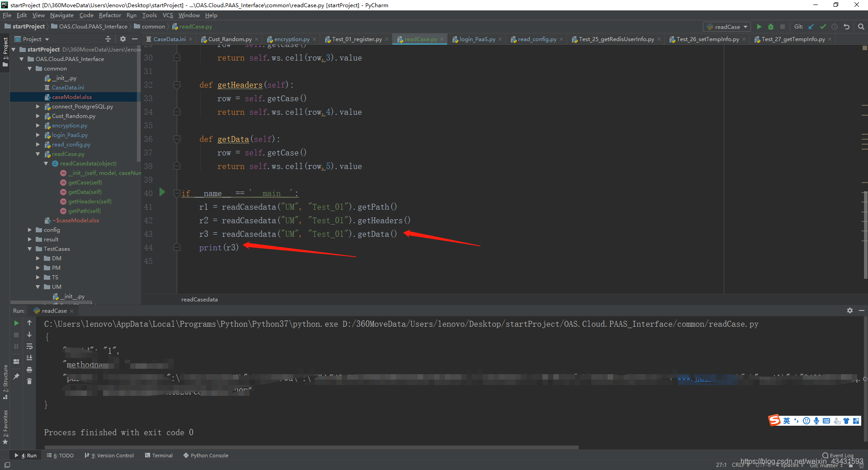Viewport: 868px width, 470px height.
Task: Restore layout icon in Run panel
Action: (16, 362)
